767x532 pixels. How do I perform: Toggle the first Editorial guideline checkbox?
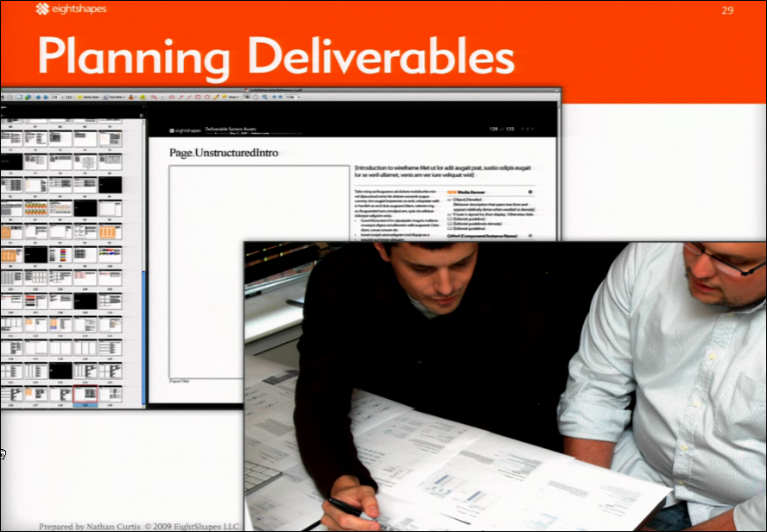[x=448, y=219]
